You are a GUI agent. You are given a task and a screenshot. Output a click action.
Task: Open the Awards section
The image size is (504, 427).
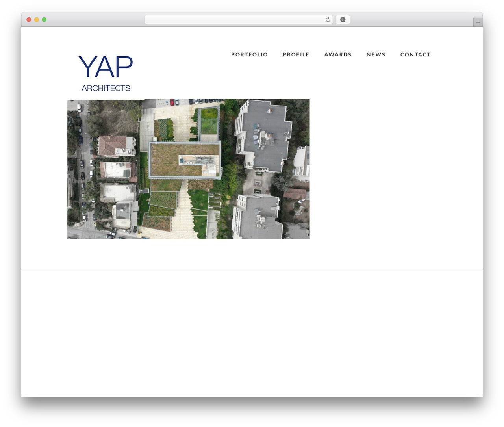[337, 54]
